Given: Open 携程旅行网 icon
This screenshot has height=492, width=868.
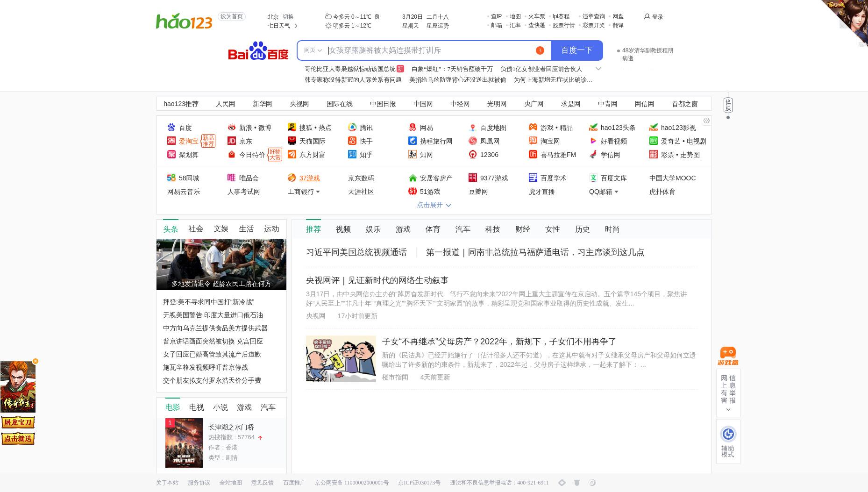Looking at the screenshot, I should point(413,141).
